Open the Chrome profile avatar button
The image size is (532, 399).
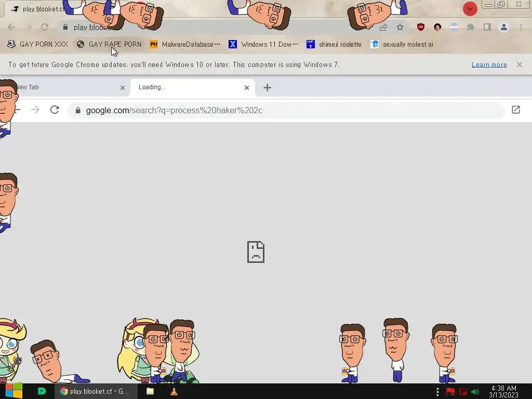click(504, 27)
